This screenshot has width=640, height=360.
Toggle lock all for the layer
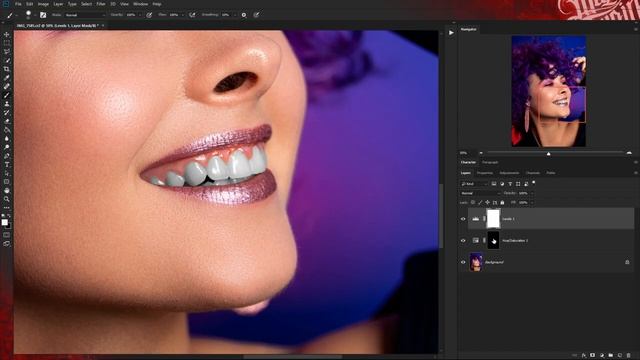(502, 202)
